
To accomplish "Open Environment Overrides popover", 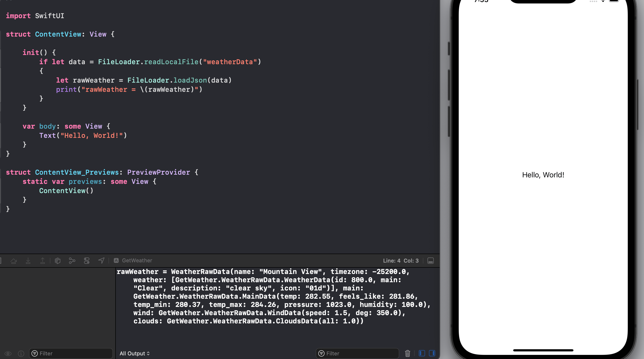I will (87, 260).
